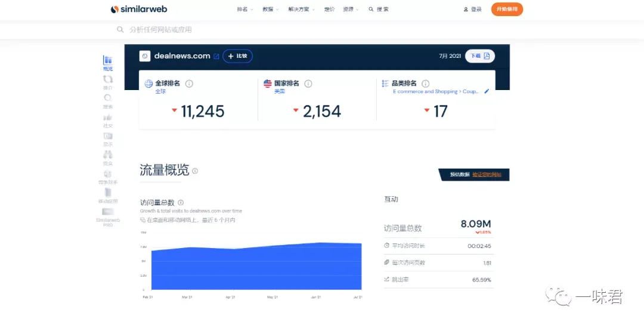The height and width of the screenshot is (325, 644).
Task: Click the 7月 2021 date label
Action: 450,56
